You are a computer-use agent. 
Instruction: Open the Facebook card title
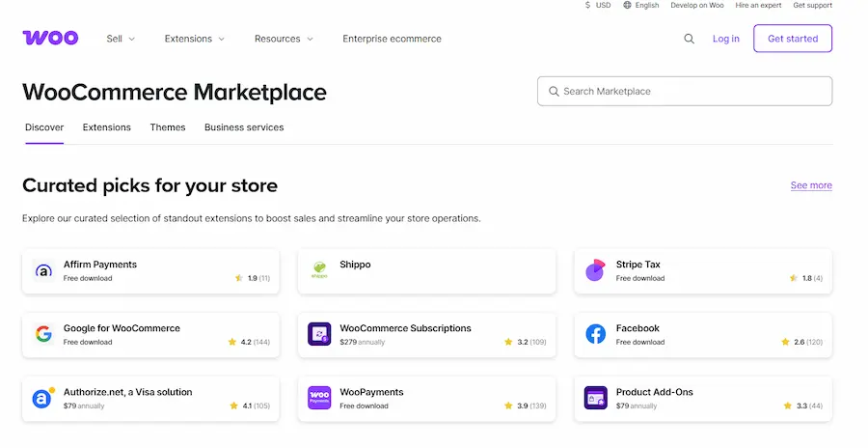click(x=637, y=328)
